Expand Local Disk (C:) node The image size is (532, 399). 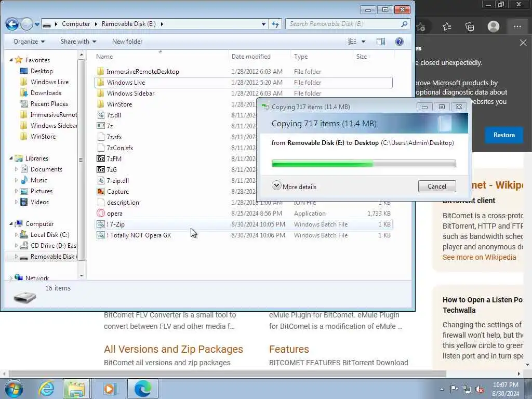(16, 234)
